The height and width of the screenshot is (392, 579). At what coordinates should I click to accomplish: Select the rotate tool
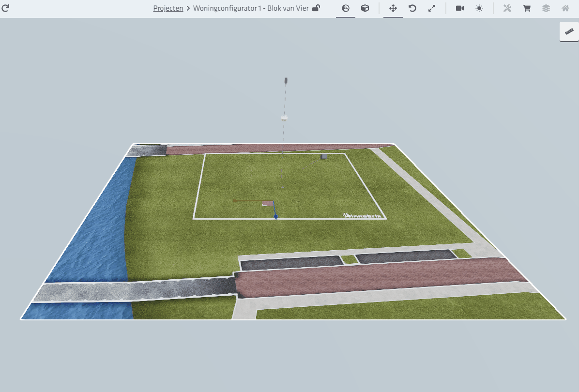(x=412, y=8)
